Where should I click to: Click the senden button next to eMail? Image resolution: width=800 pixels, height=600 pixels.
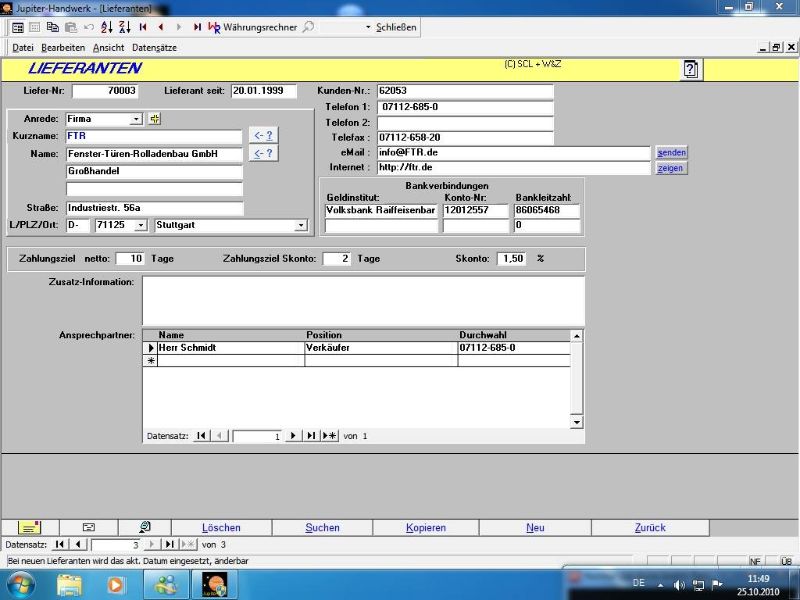click(x=671, y=152)
